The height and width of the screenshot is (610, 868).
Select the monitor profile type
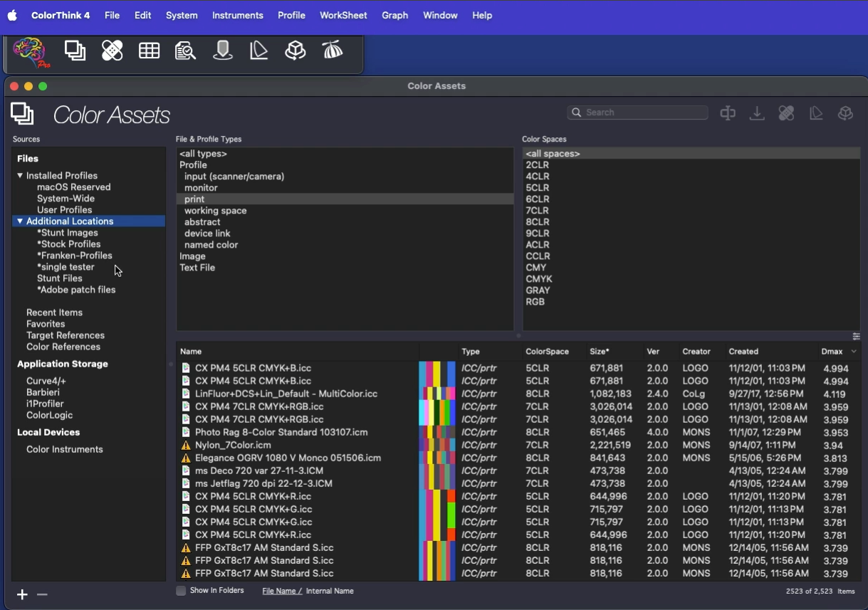[201, 188]
